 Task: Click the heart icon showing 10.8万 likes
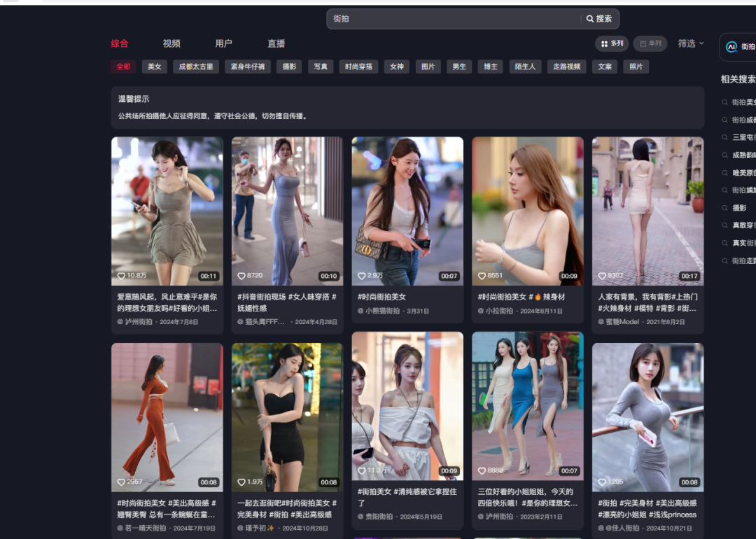pos(121,276)
